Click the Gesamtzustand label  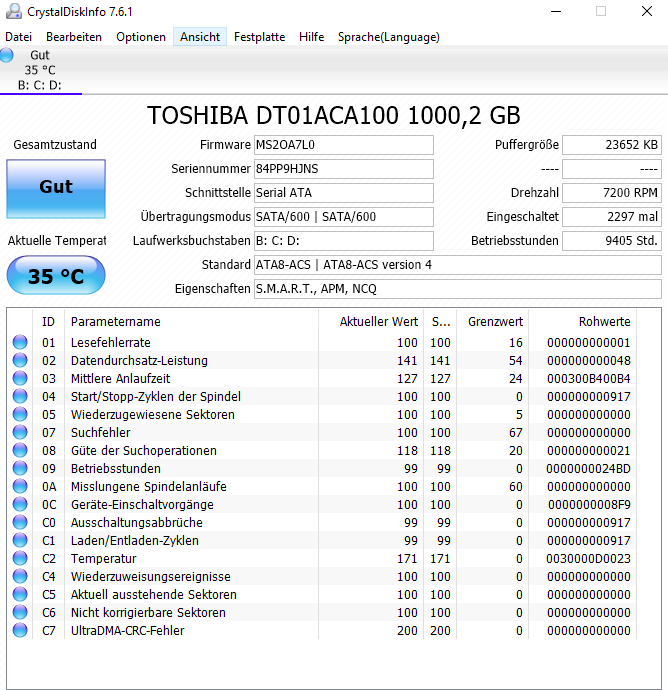click(55, 145)
